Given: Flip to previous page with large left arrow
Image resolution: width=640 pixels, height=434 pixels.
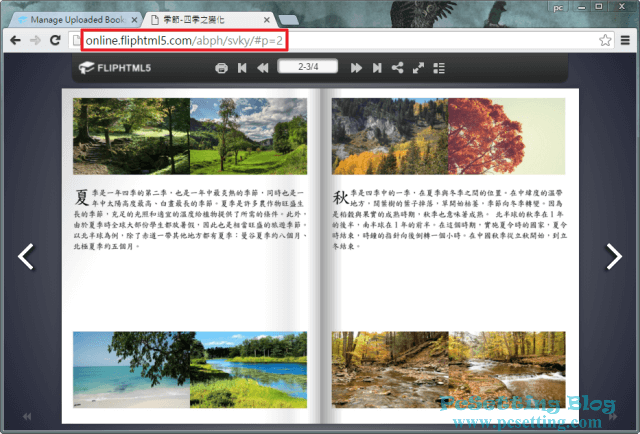Looking at the screenshot, I should (27, 257).
